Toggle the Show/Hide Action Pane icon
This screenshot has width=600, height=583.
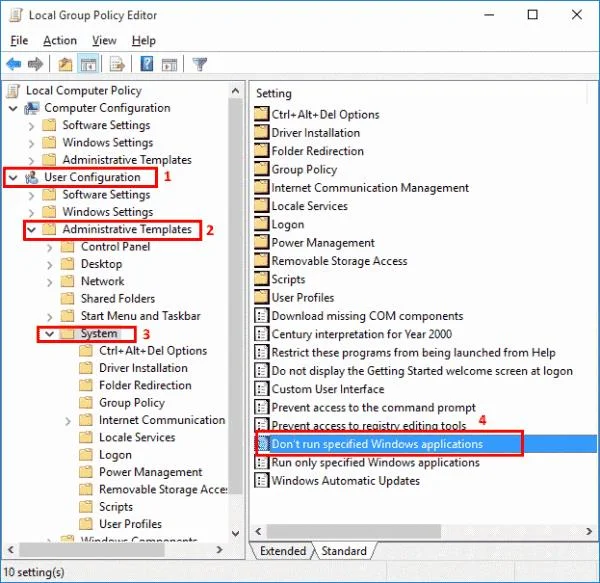169,64
